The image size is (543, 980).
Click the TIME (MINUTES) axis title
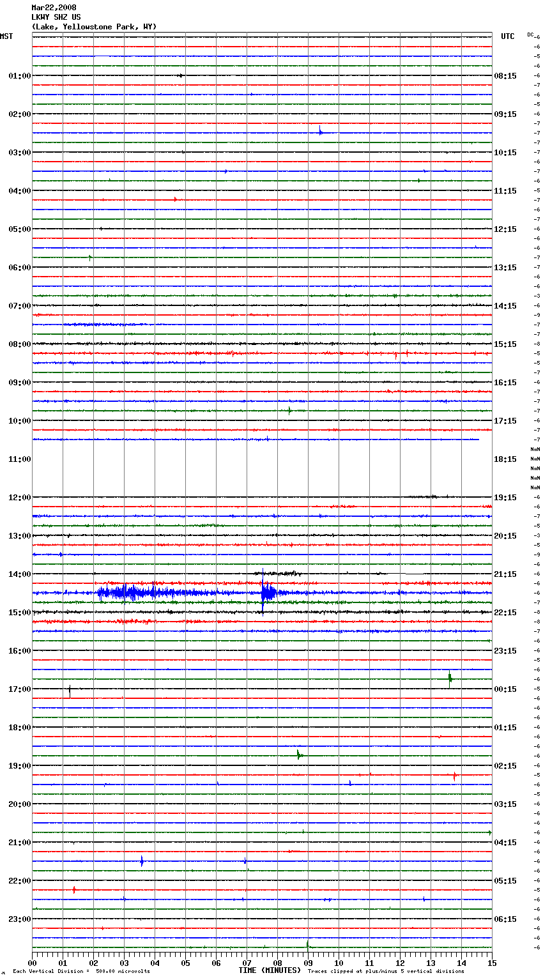270,970
